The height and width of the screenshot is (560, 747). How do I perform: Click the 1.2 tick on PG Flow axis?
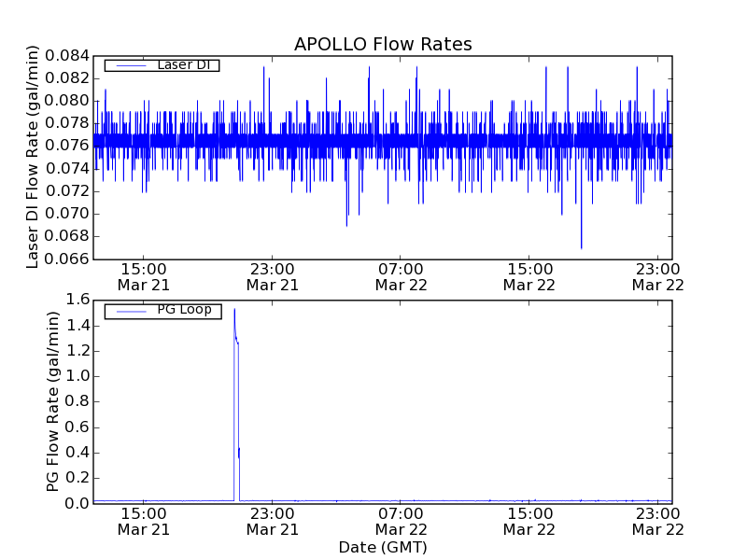pyautogui.click(x=78, y=351)
